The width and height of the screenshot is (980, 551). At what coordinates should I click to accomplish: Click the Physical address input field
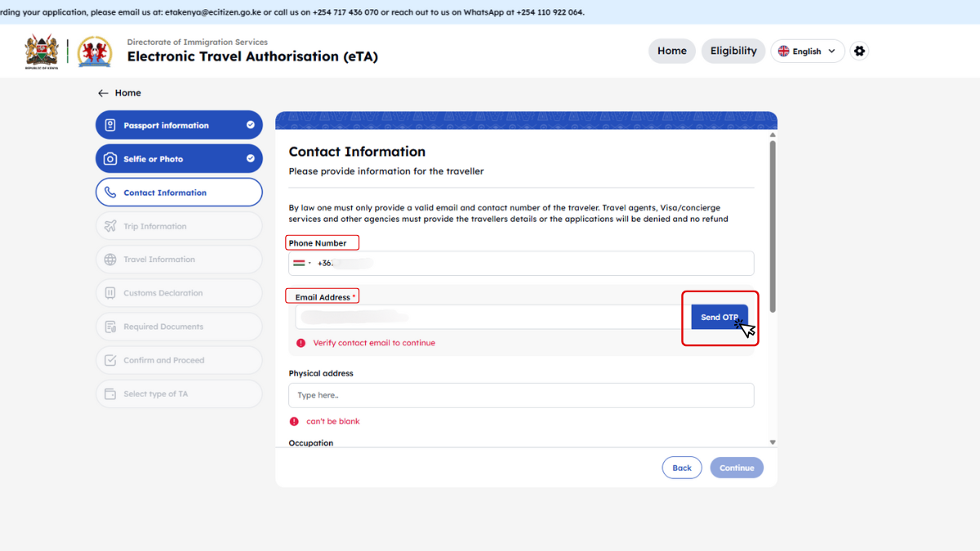tap(520, 395)
